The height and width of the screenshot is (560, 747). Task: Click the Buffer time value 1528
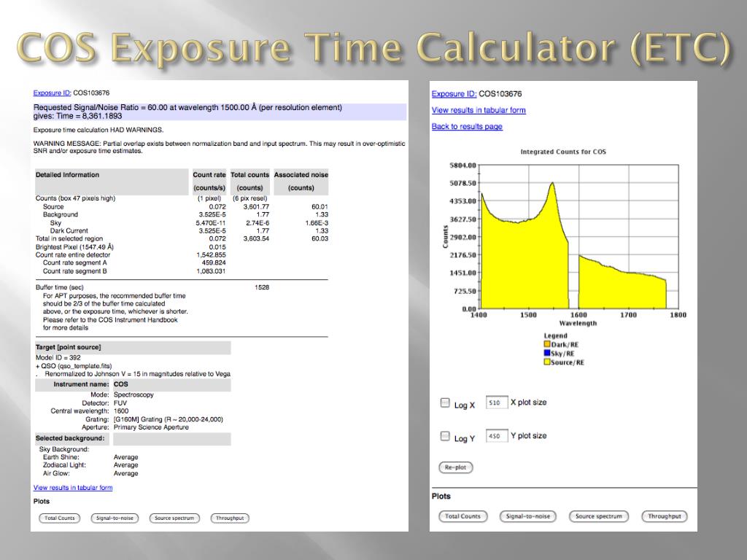point(262,287)
